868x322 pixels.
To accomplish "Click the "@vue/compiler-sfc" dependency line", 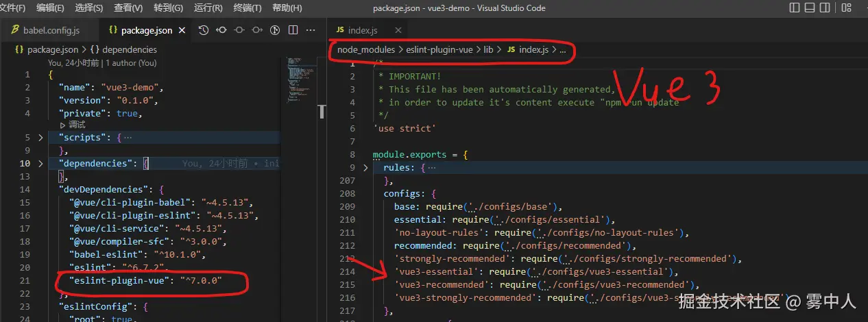I will [147, 242].
